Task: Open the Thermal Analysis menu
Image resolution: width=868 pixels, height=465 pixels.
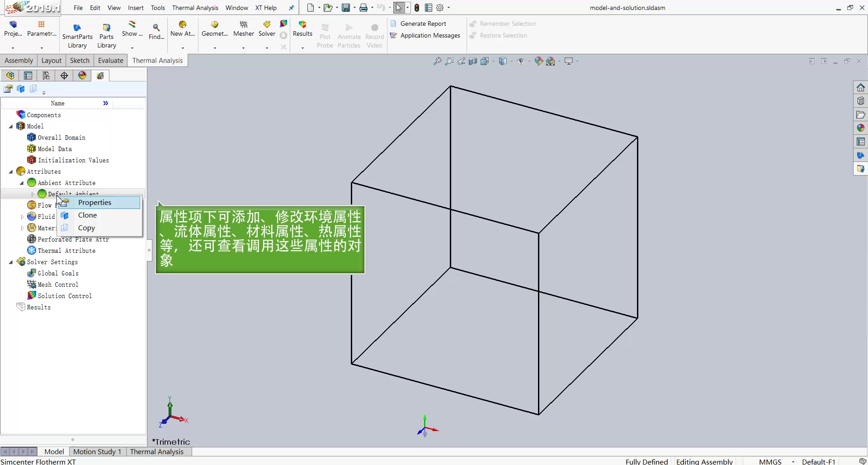Action: click(x=195, y=8)
